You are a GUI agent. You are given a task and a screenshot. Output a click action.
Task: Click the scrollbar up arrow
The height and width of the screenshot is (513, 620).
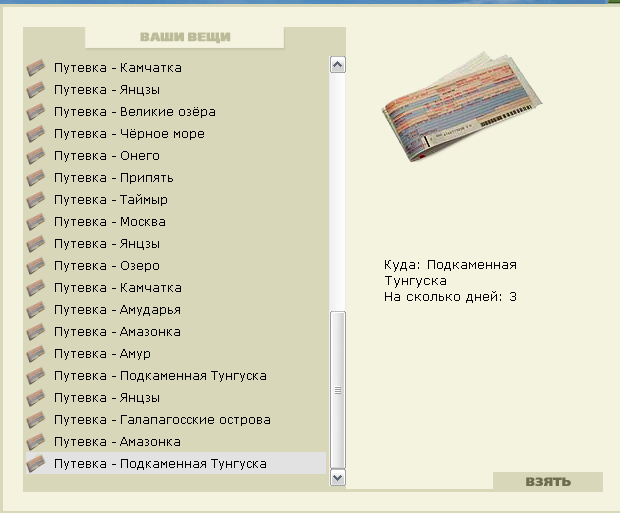(x=338, y=64)
